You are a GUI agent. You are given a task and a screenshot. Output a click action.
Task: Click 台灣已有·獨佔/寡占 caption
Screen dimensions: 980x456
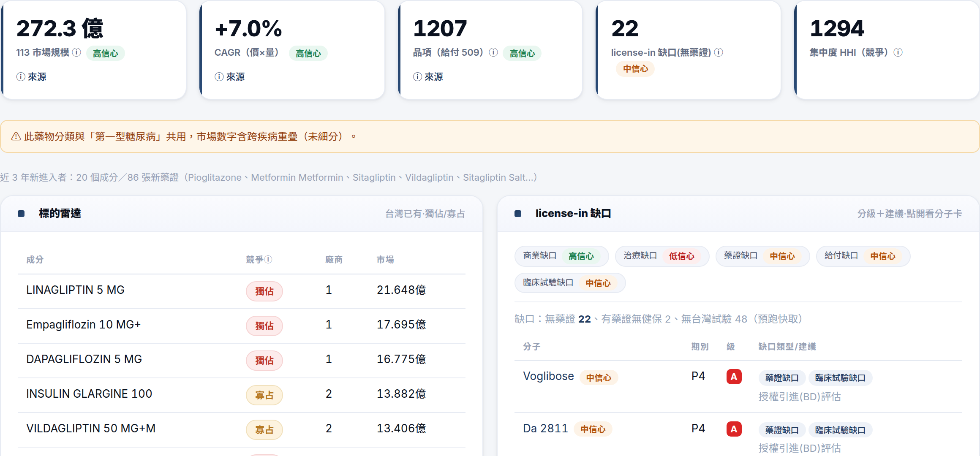click(x=425, y=214)
